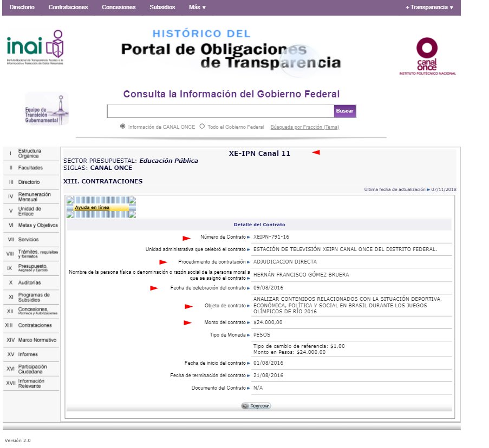
Task: Click the Unidad administrativa value ESTACIÓN DE TELEVISIÓN
Action: pyautogui.click(x=345, y=249)
